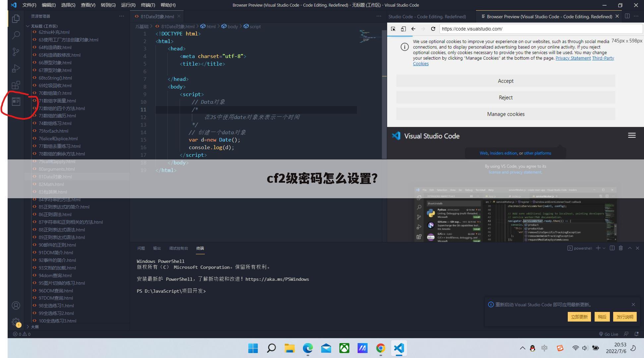Click the feedback icon in status bar
Screen dimensions: 644x358
click(x=626, y=334)
